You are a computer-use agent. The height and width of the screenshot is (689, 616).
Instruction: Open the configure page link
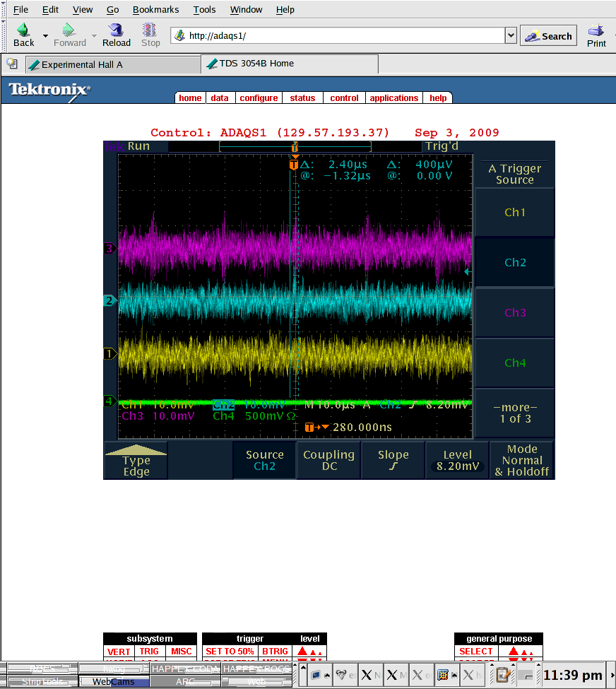coord(259,98)
